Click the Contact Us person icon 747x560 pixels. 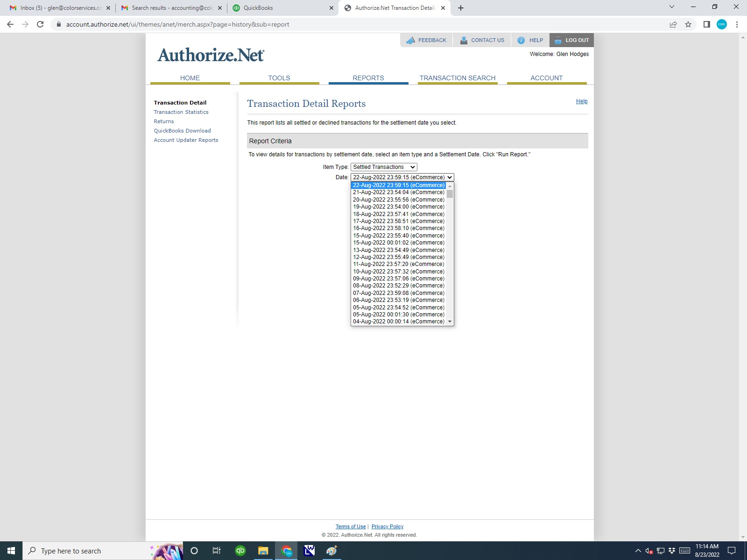pyautogui.click(x=464, y=41)
